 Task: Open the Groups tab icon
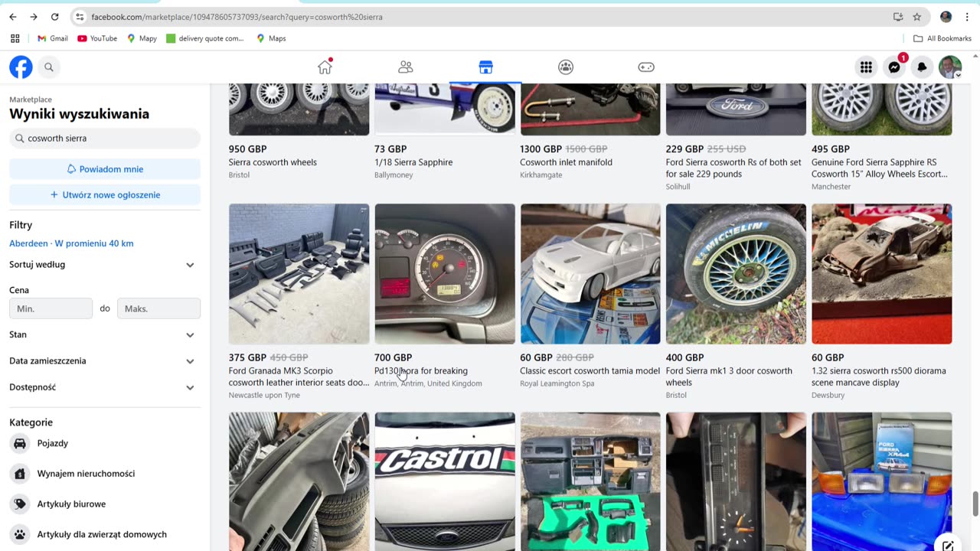[x=566, y=67]
